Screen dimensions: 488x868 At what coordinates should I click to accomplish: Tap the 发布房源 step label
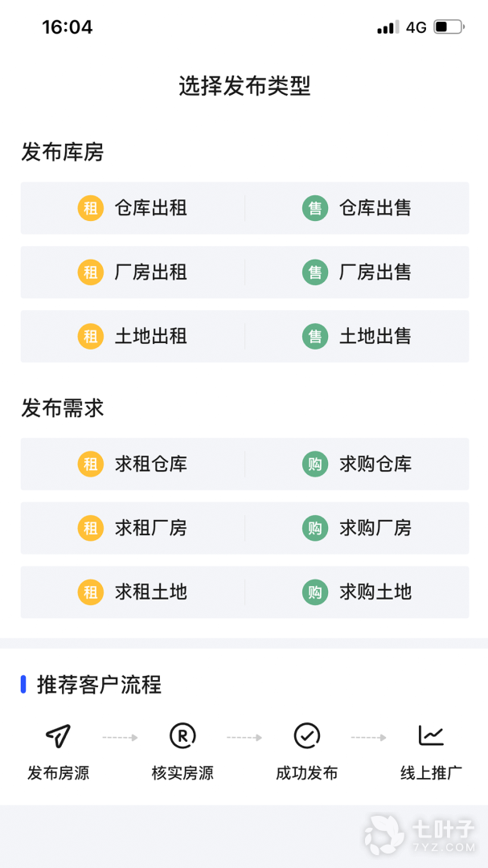pyautogui.click(x=58, y=773)
